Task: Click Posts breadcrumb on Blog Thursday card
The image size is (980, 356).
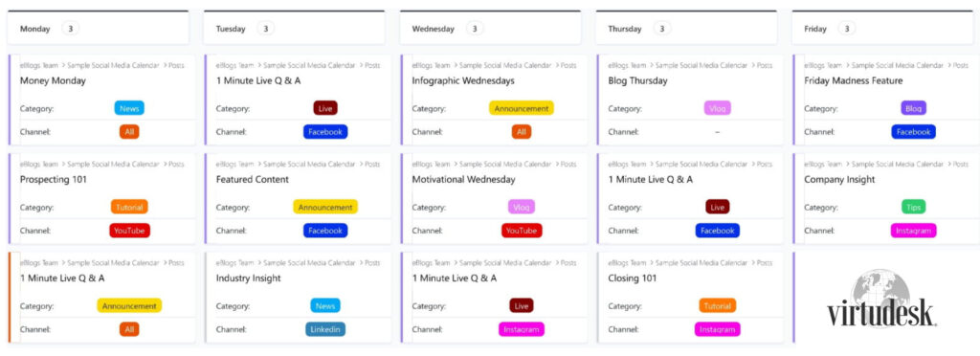Action: coord(765,65)
